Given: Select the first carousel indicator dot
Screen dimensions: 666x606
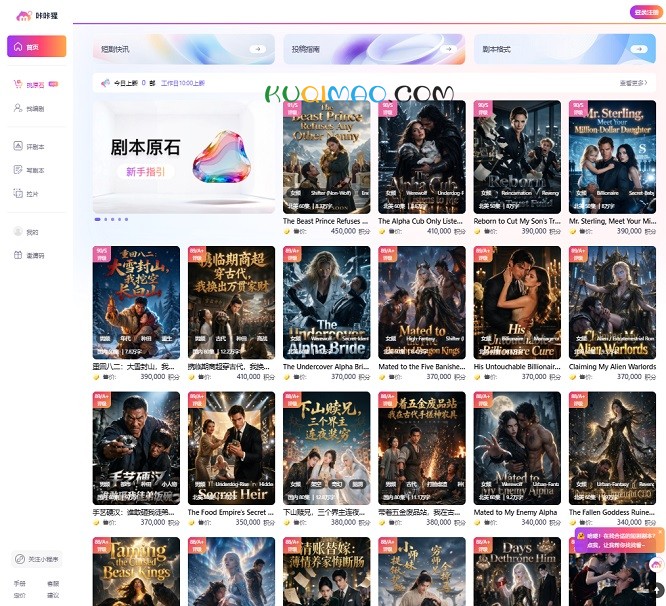Looking at the screenshot, I should coord(98,219).
